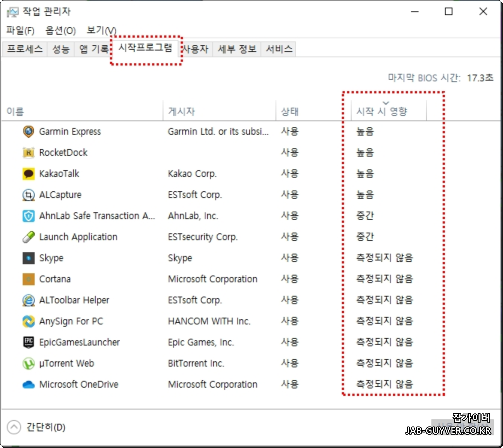Switch to the 프로세스 tab
503x448 pixels.
(25, 49)
